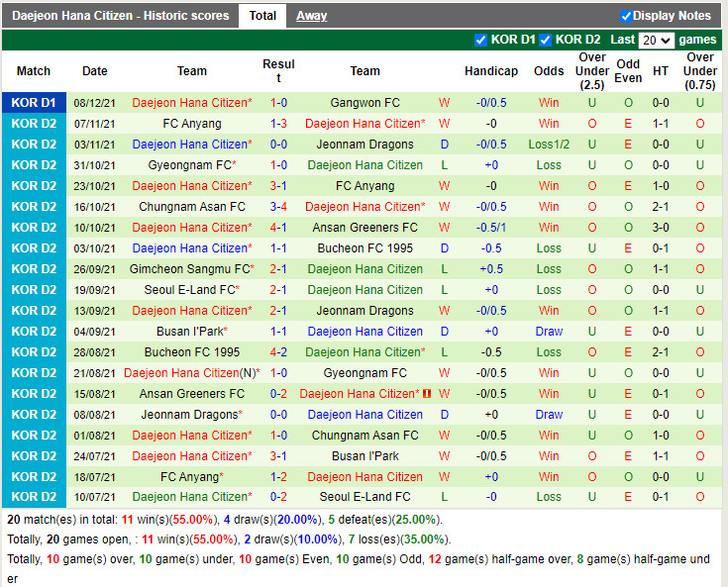Open the 3-4 score against Chungnam Asan FC

coord(278,207)
